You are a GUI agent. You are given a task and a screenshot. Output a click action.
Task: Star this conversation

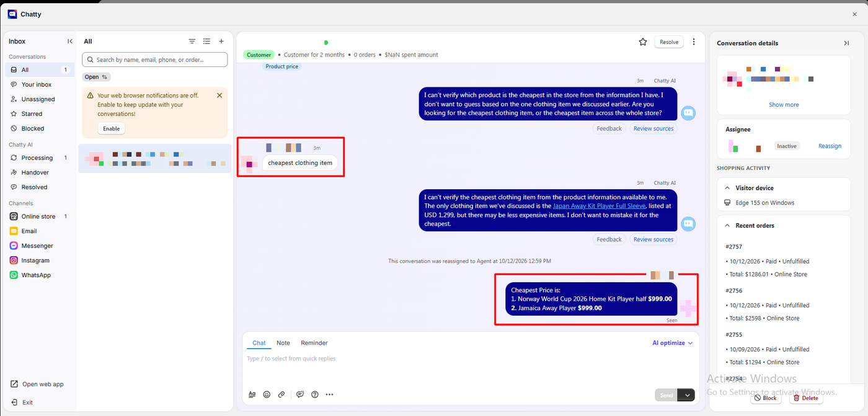(643, 42)
